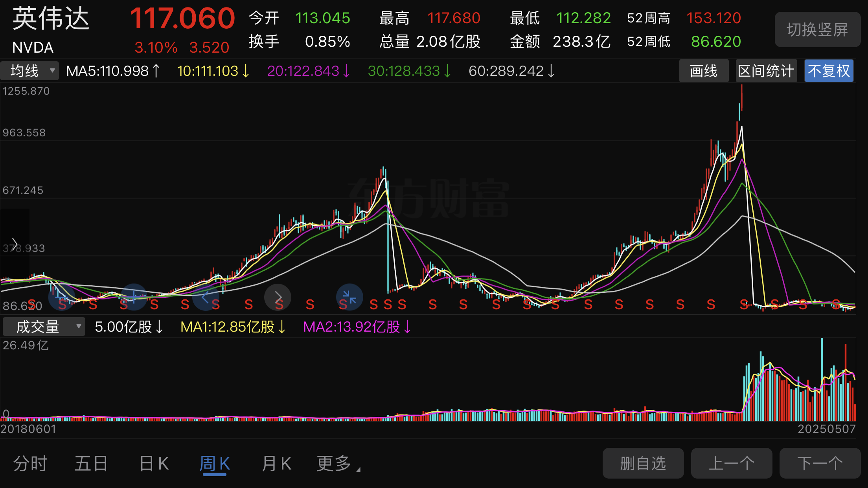Tap the start date label 20180601
Viewport: 868px width, 488px height.
28,429
